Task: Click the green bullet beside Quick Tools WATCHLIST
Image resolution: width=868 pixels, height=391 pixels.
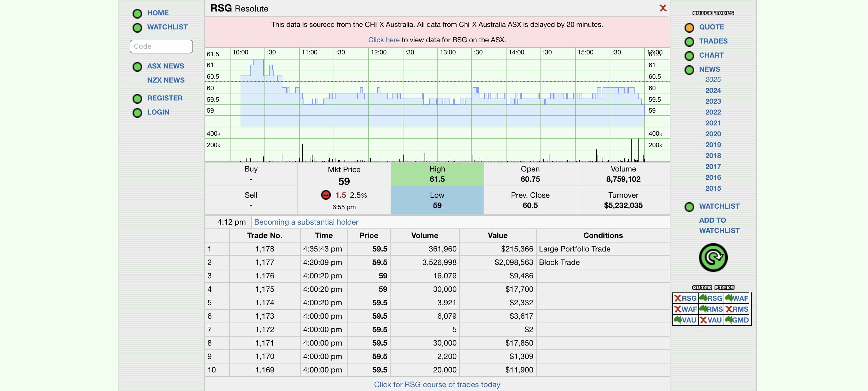Action: 689,207
